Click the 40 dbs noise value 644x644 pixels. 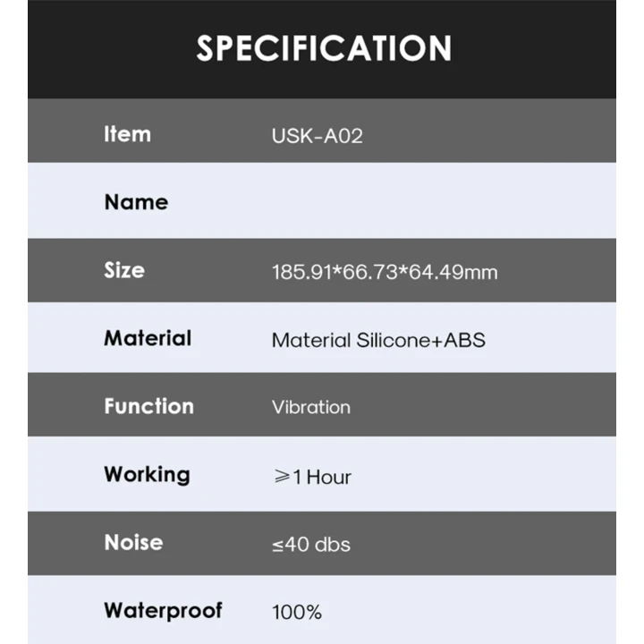tap(318, 545)
